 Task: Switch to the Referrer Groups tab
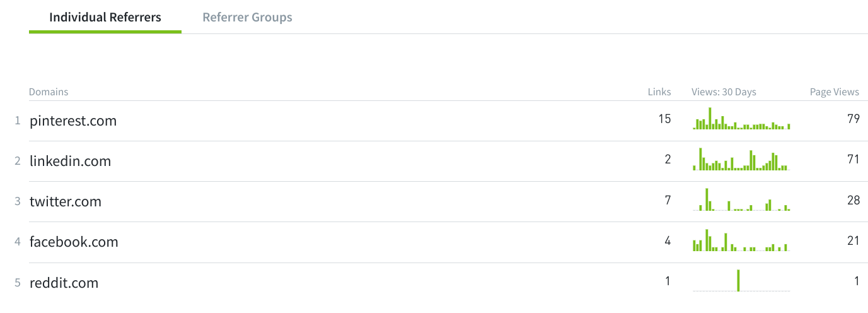coord(247,17)
